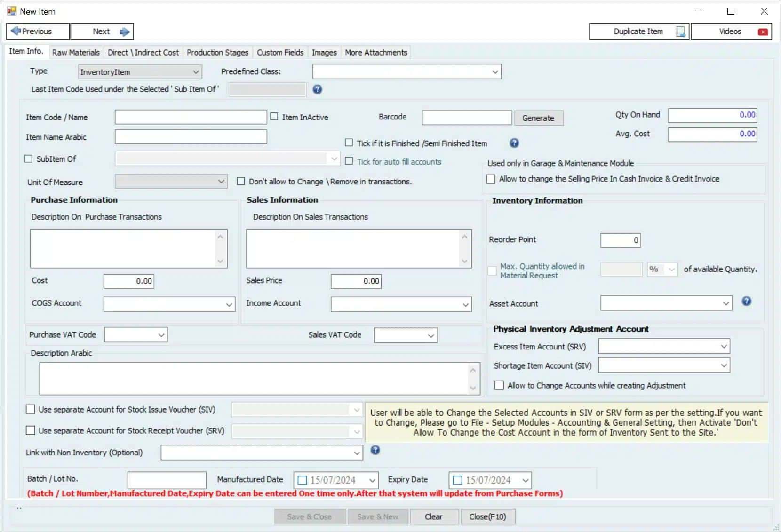This screenshot has height=532, width=781.
Task: Check Allow to Change Accounts while creating Adjustment
Action: [499, 385]
